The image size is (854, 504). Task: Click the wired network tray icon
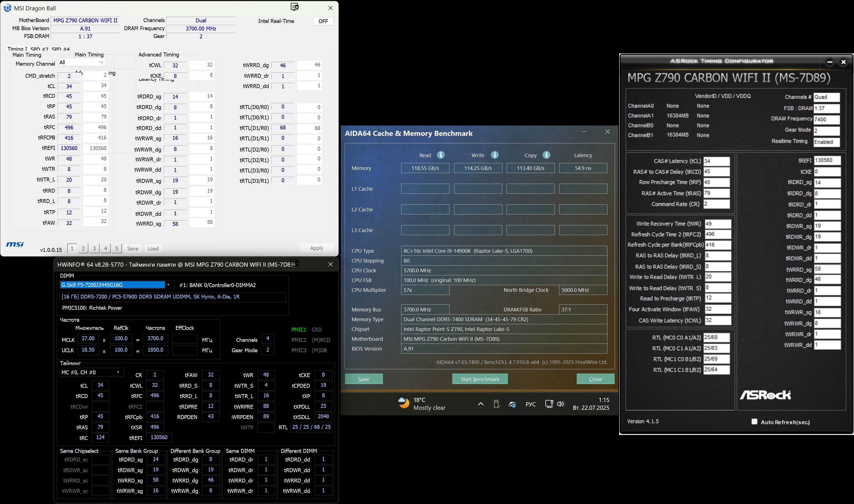tap(549, 404)
